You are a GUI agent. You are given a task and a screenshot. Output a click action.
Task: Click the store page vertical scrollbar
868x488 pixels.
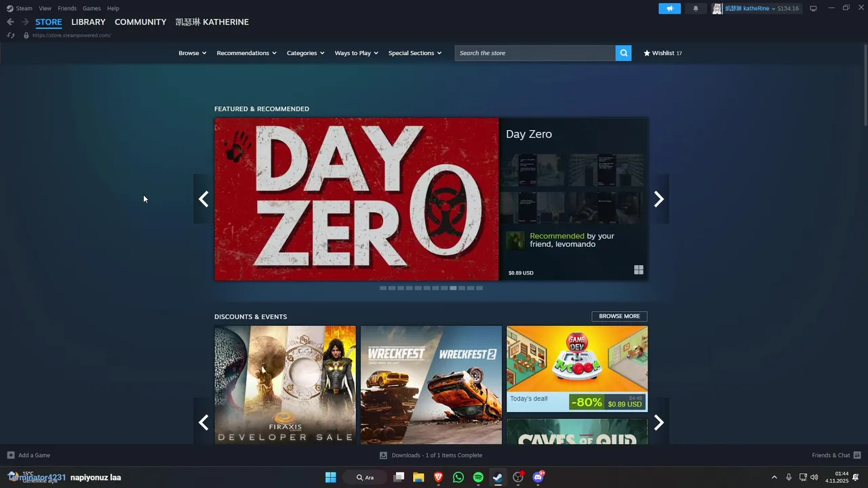click(x=865, y=85)
